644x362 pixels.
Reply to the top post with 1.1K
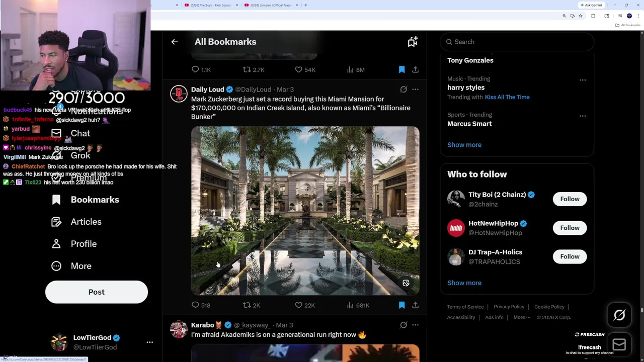(201, 70)
